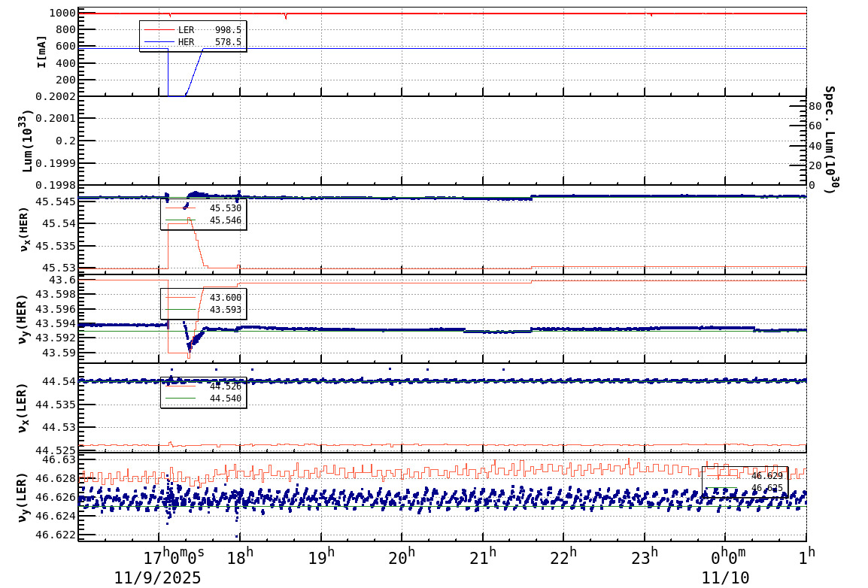The height and width of the screenshot is (588, 868).
Task: Select the 44.540 legend value in the LER νx panel
Action: [x=225, y=399]
